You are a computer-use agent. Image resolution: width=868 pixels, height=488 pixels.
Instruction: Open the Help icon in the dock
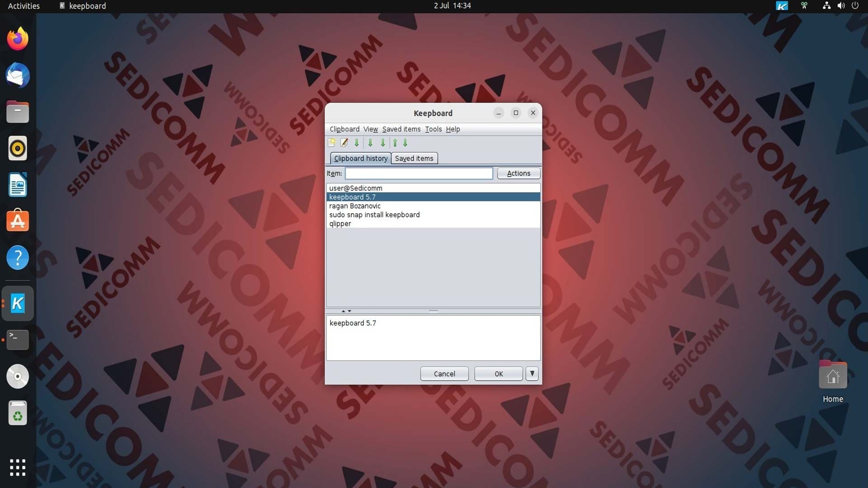click(x=18, y=258)
